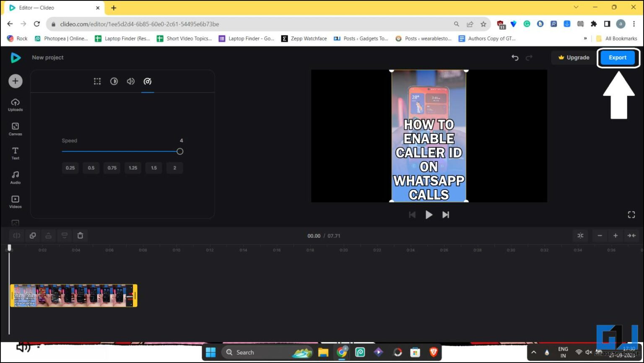Export the project
Screen dimensions: 644x363
tap(618, 57)
